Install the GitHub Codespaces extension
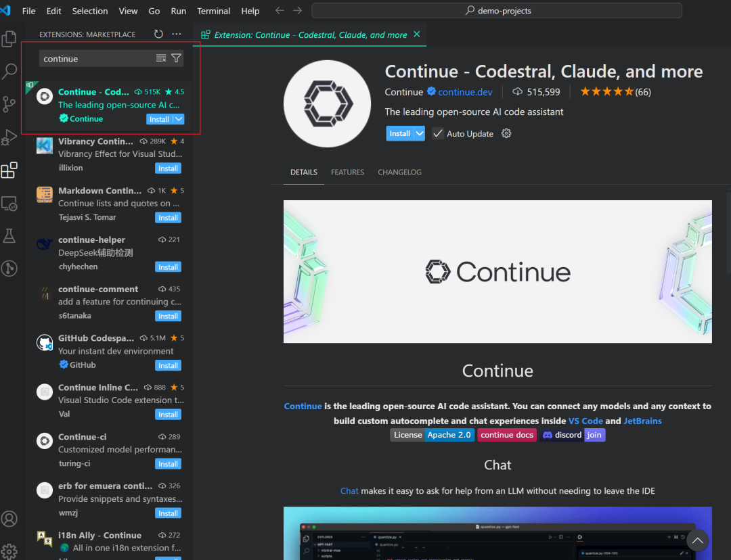 pos(168,365)
